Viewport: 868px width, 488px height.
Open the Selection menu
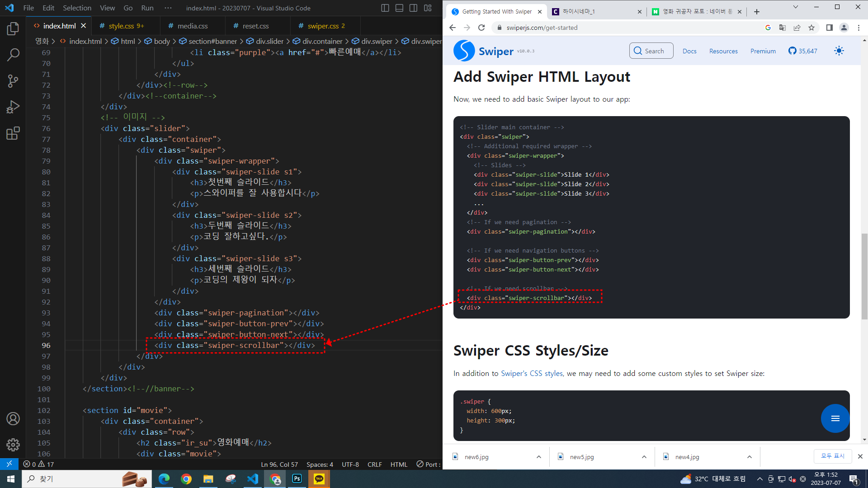(x=77, y=8)
